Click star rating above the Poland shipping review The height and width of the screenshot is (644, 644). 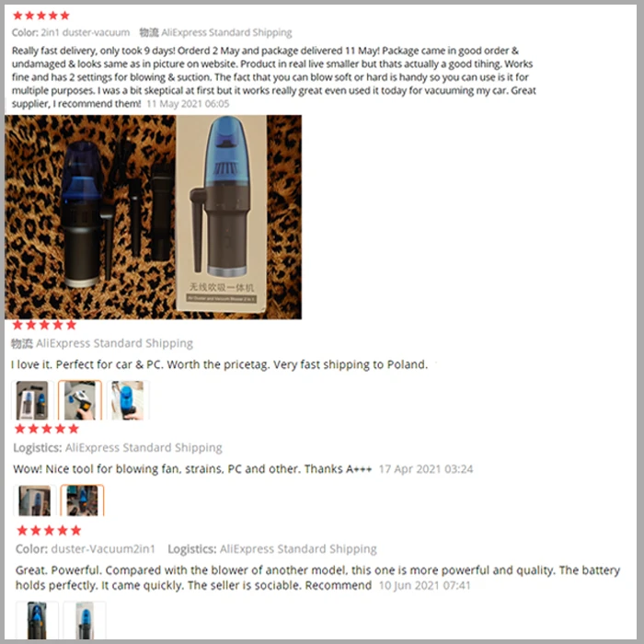44,325
